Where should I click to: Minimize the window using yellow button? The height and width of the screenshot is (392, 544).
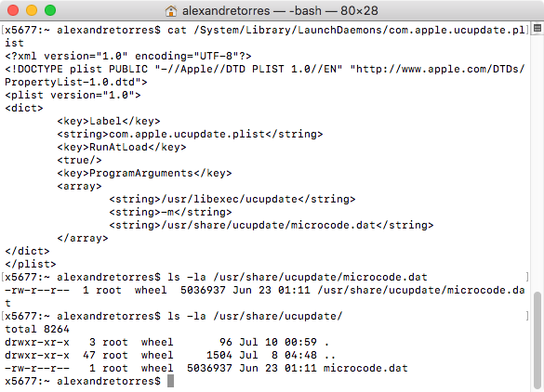pyautogui.click(x=32, y=10)
